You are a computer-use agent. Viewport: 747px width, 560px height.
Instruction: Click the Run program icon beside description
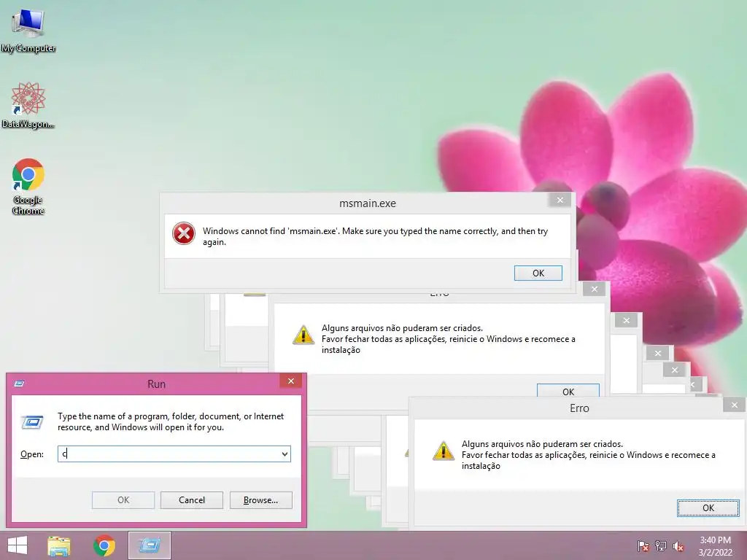(x=32, y=422)
